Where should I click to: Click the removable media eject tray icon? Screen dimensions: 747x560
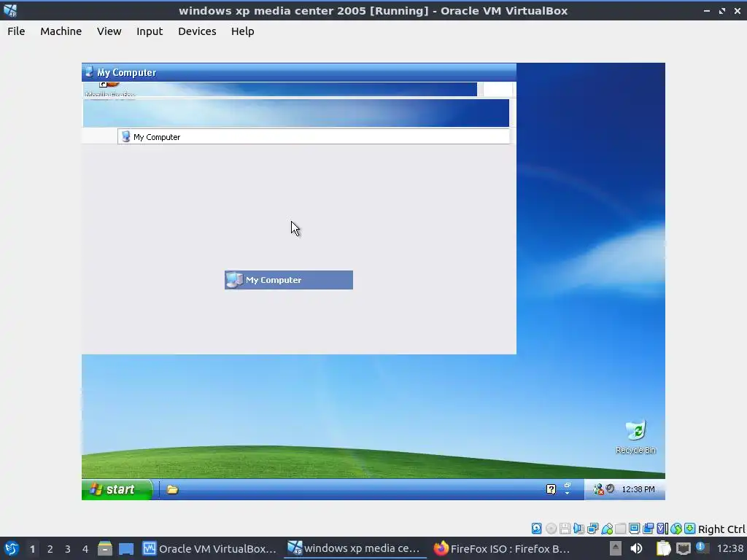click(x=616, y=548)
